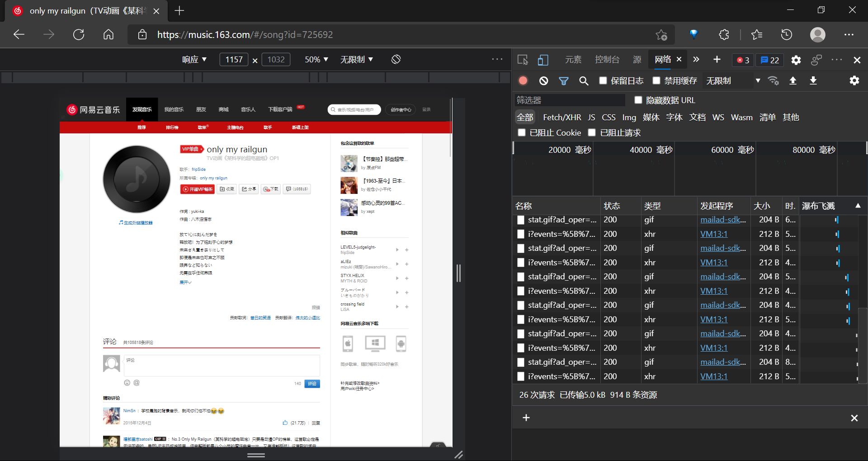868x461 pixels.
Task: Filter requests by Fetch/XHR
Action: pyautogui.click(x=562, y=118)
